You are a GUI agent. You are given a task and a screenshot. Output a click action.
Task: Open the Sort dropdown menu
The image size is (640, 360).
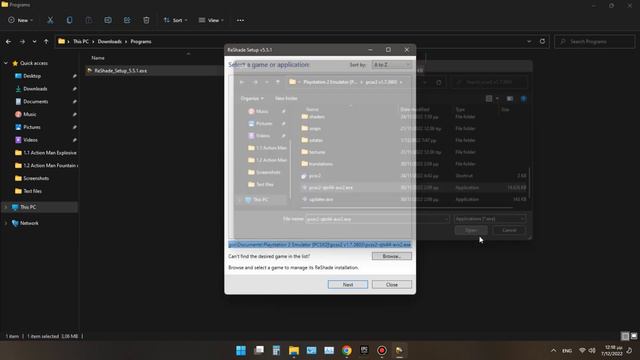176,20
